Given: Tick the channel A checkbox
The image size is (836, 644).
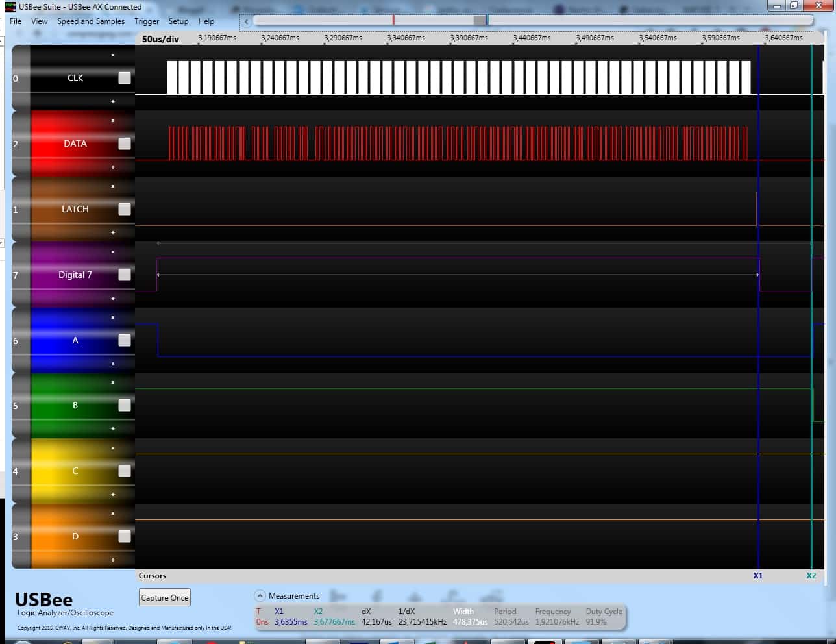Looking at the screenshot, I should point(125,340).
